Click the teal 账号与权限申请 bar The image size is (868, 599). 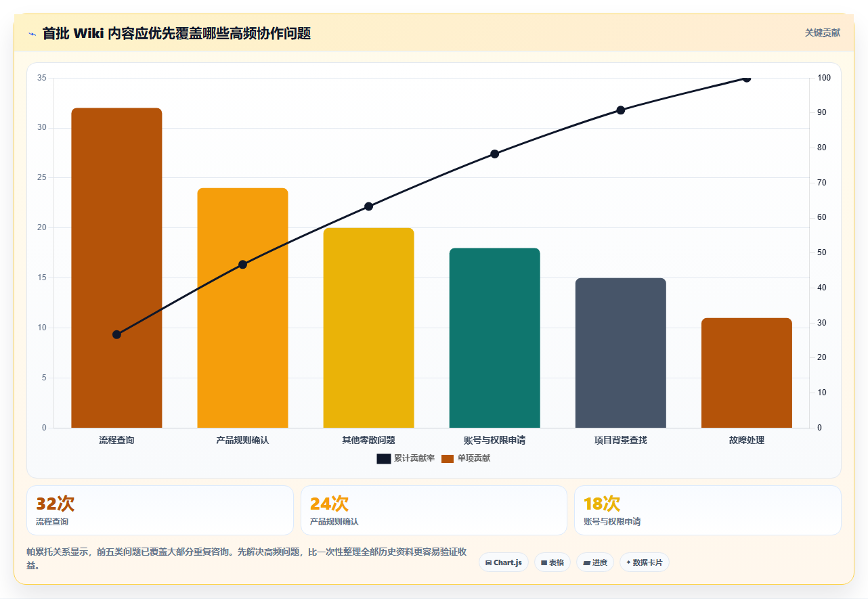tap(494, 338)
